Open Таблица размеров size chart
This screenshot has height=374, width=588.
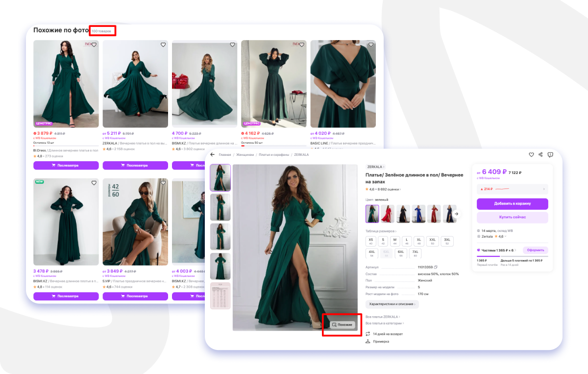[381, 231]
